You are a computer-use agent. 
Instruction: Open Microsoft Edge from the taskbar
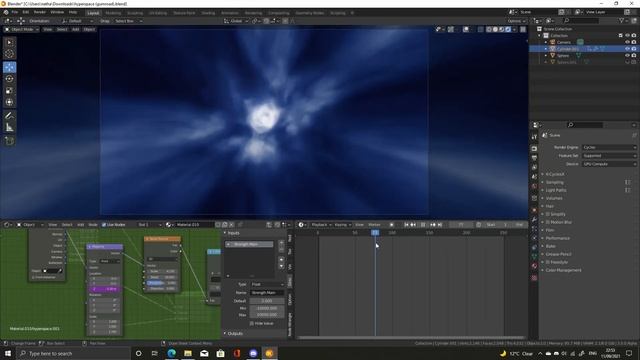coord(171,353)
